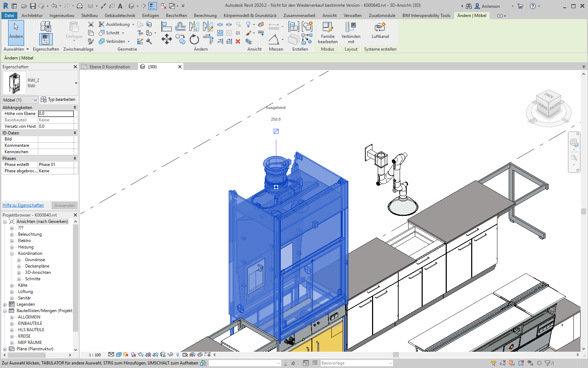Select the Rotate tool in Ändern panel

194,39
